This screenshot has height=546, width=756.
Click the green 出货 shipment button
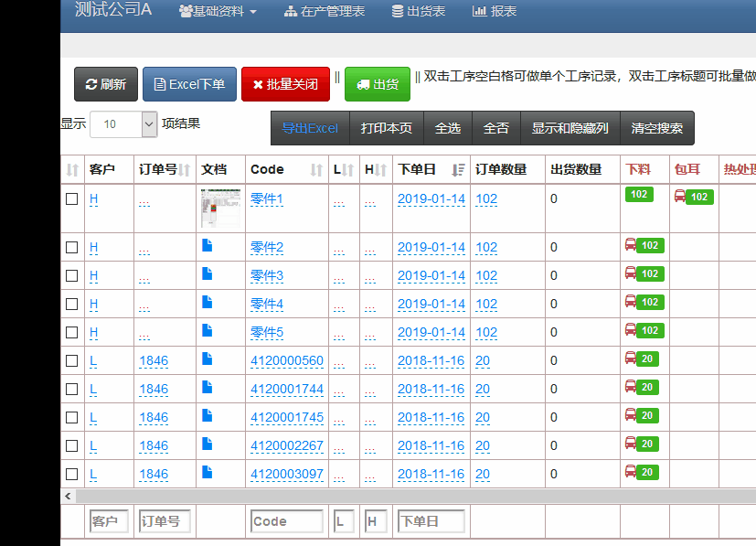378,84
